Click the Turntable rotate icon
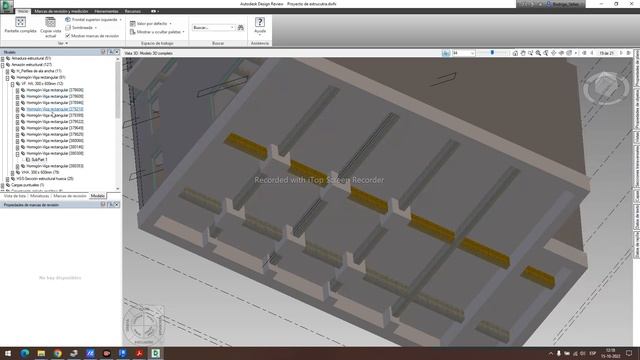The height and width of the screenshot is (360, 640). [562, 53]
